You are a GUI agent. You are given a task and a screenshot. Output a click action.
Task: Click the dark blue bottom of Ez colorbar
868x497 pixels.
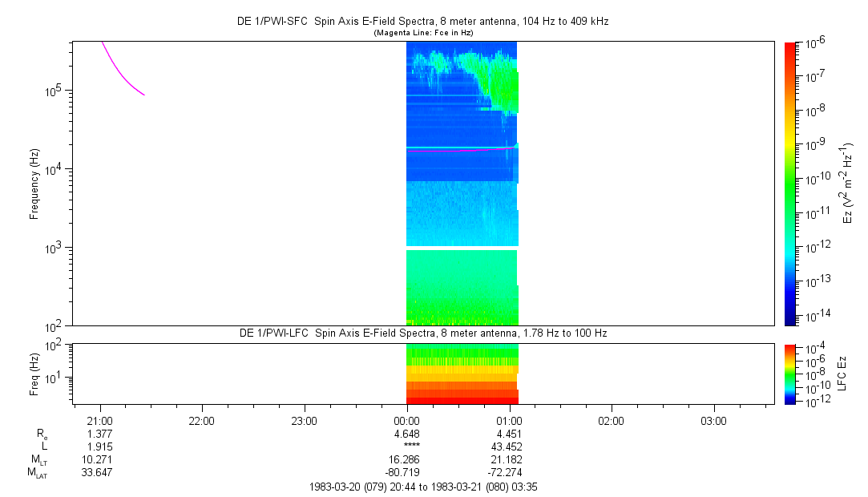[790, 319]
